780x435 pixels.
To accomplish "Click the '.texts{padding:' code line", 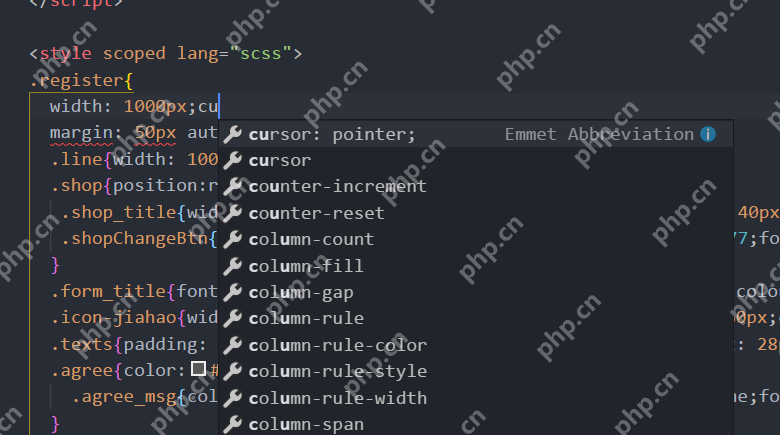I will [x=128, y=344].
